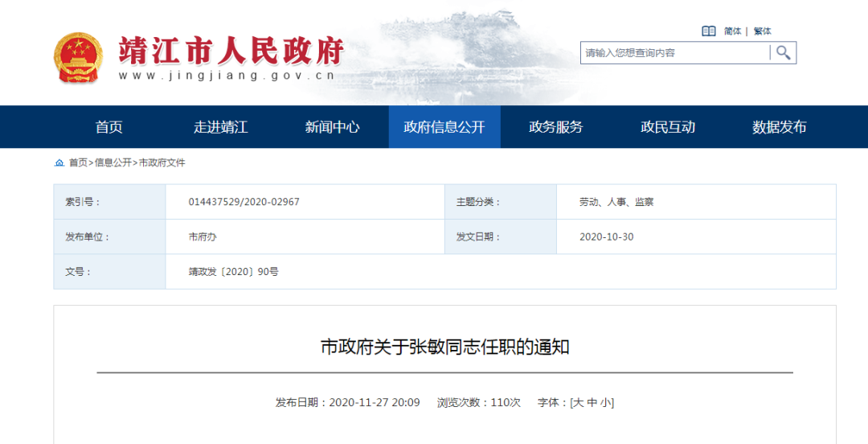Go to 市政府文件 via breadcrumb

coord(162,162)
